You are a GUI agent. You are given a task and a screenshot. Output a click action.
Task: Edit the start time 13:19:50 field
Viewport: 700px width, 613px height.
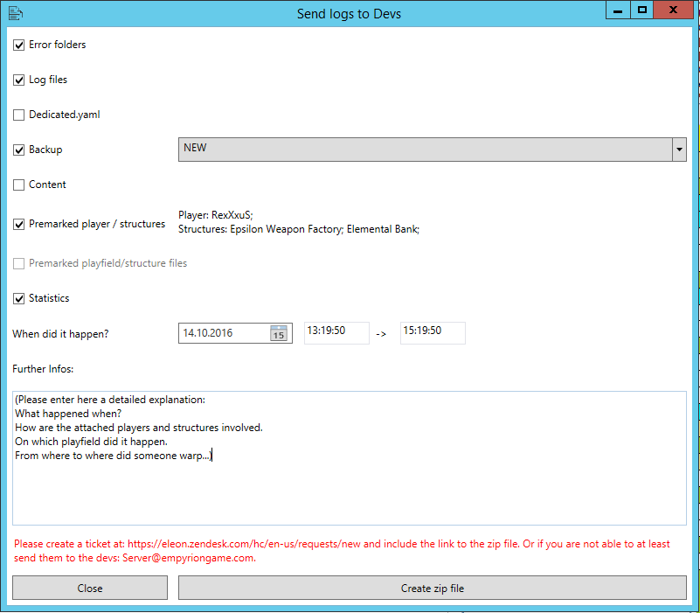(x=336, y=333)
